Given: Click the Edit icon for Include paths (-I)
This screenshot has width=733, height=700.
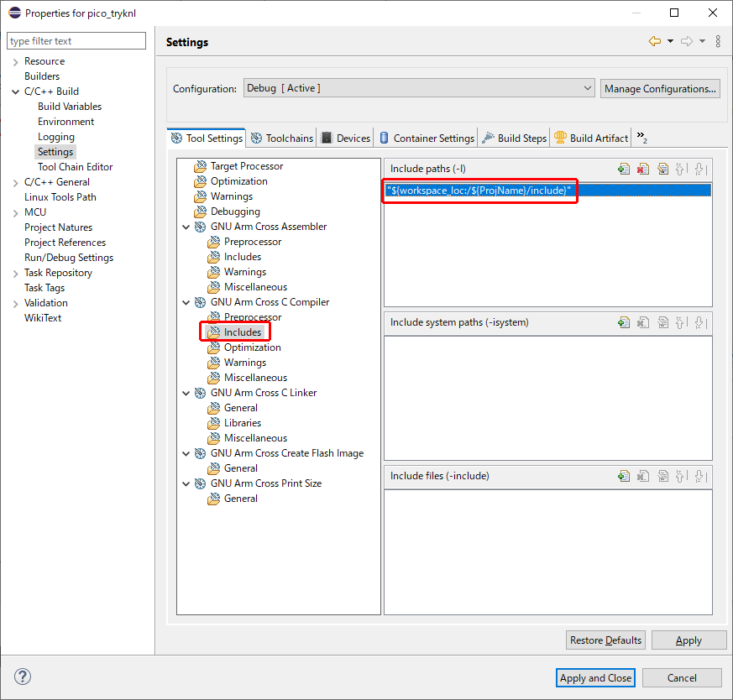Looking at the screenshot, I should click(662, 169).
